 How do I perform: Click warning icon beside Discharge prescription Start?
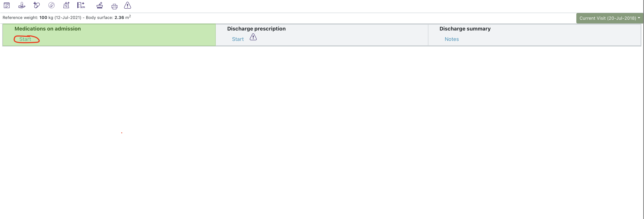253,37
